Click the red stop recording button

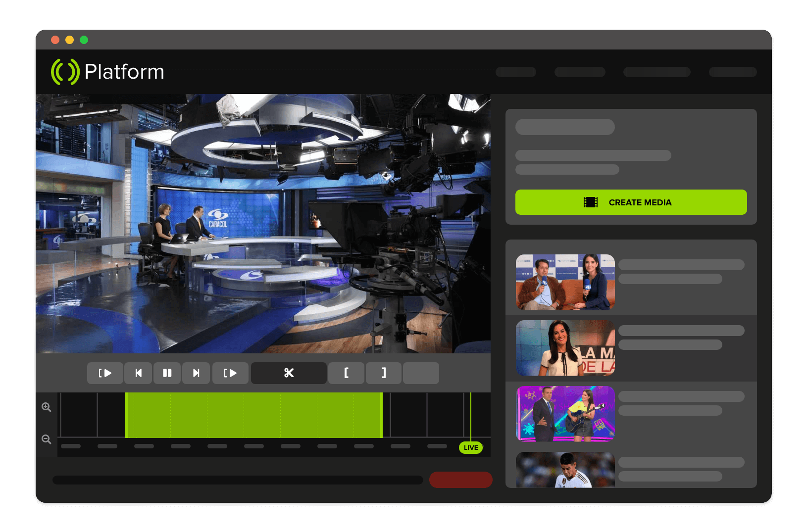[460, 480]
